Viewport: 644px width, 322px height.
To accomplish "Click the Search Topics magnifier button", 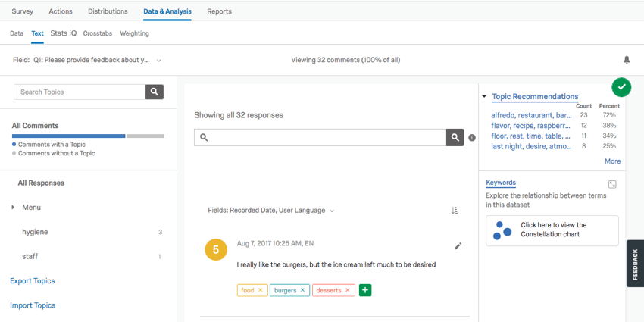I will click(155, 92).
